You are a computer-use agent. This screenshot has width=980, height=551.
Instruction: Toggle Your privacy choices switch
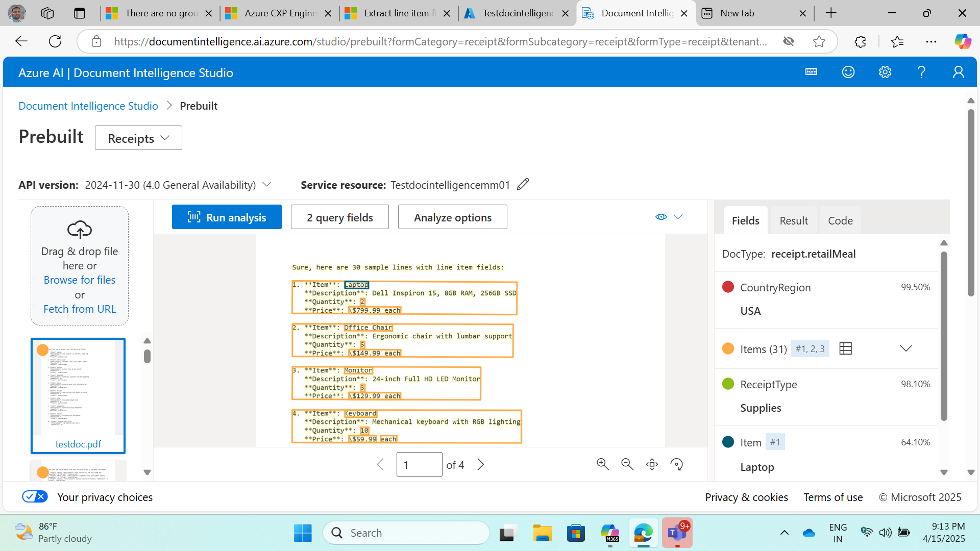[35, 496]
